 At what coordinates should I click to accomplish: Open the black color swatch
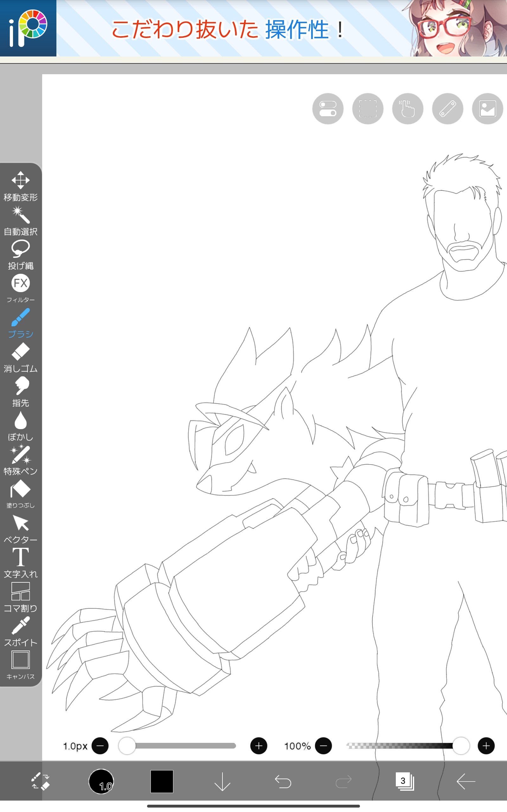[162, 781]
